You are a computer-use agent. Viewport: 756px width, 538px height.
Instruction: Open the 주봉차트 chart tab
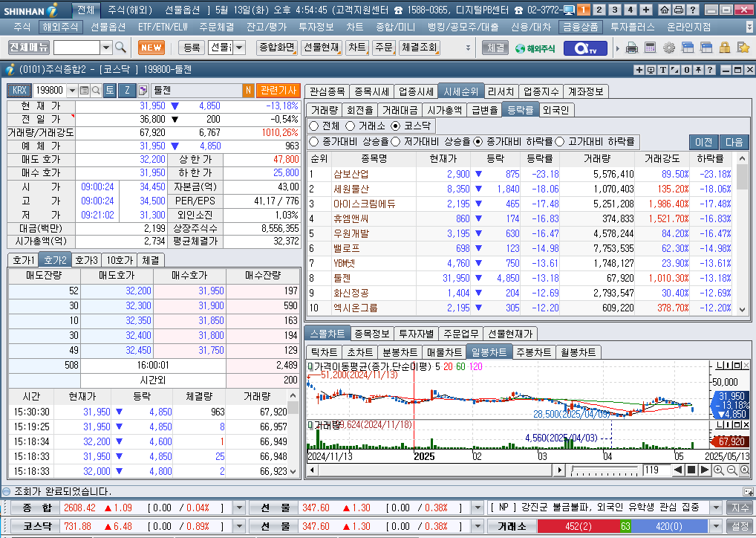[x=534, y=352]
